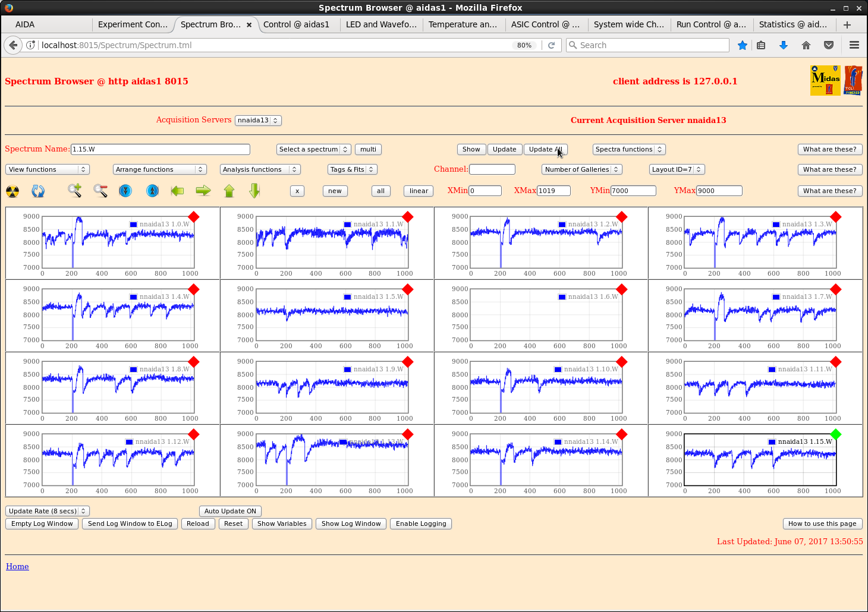
Task: Click the Tcl powered logo icon
Action: click(x=853, y=80)
